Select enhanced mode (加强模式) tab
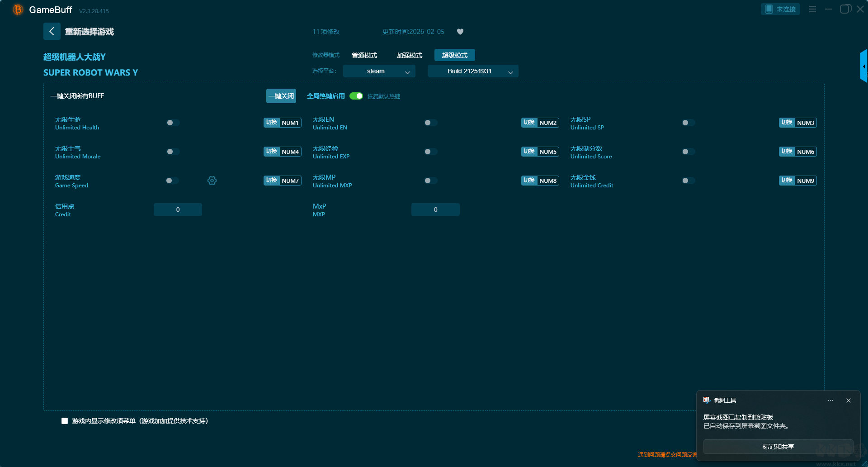This screenshot has width=868, height=467. coord(410,55)
